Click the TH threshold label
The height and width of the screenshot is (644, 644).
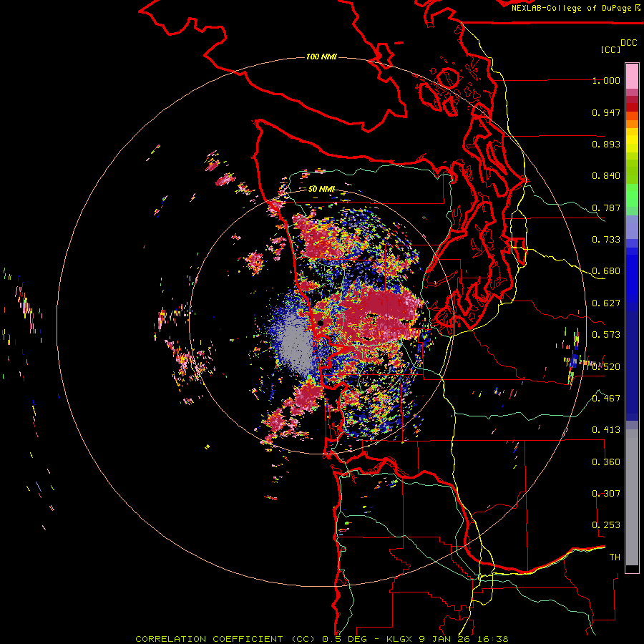[x=615, y=557]
